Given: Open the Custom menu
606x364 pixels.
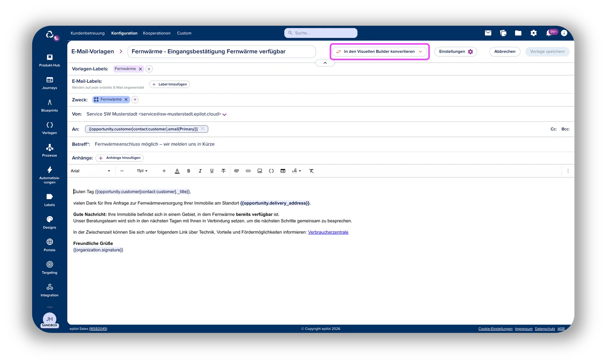Looking at the screenshot, I should [x=184, y=33].
